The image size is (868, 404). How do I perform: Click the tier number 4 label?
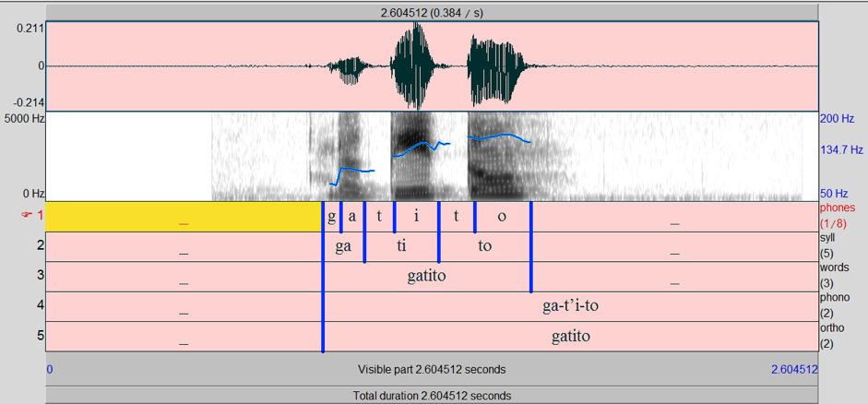click(x=40, y=305)
